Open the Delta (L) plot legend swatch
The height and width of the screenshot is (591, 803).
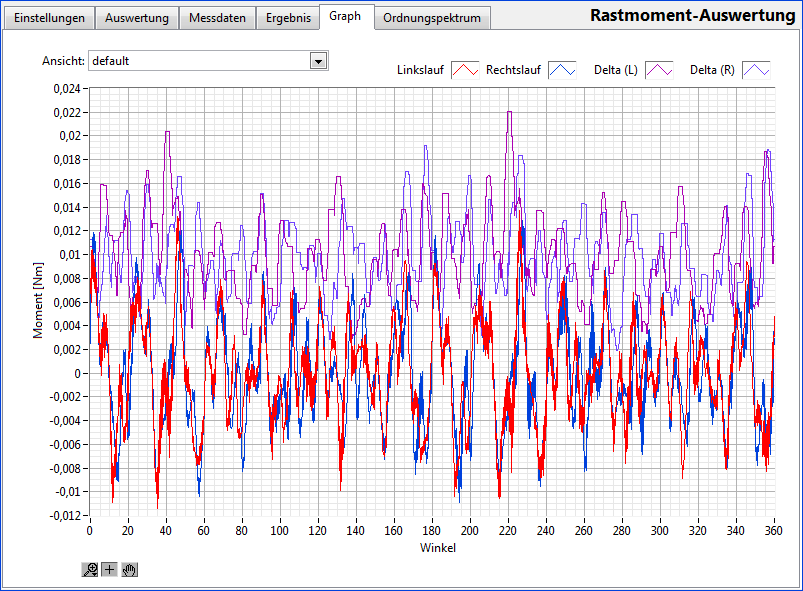pyautogui.click(x=659, y=70)
